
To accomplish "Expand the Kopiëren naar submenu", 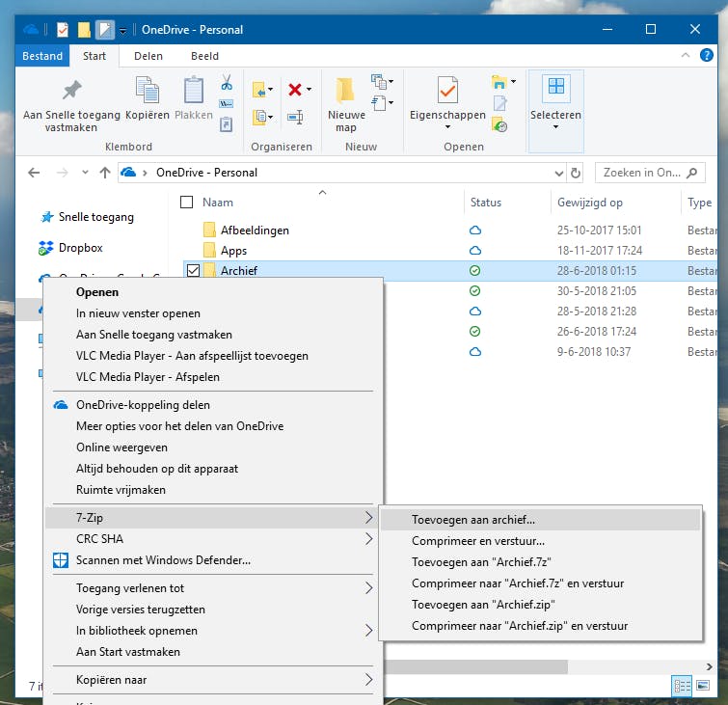I will click(368, 680).
